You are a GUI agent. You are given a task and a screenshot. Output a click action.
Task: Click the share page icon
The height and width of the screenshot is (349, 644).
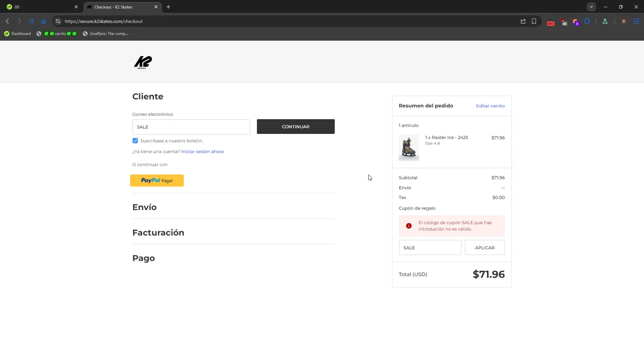click(523, 21)
